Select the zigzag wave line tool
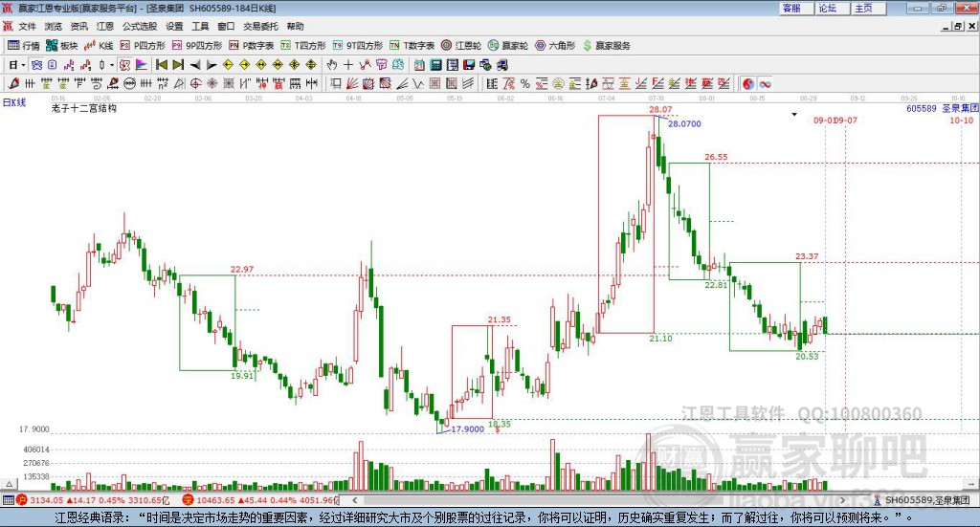This screenshot has width=980, height=527. click(419, 83)
